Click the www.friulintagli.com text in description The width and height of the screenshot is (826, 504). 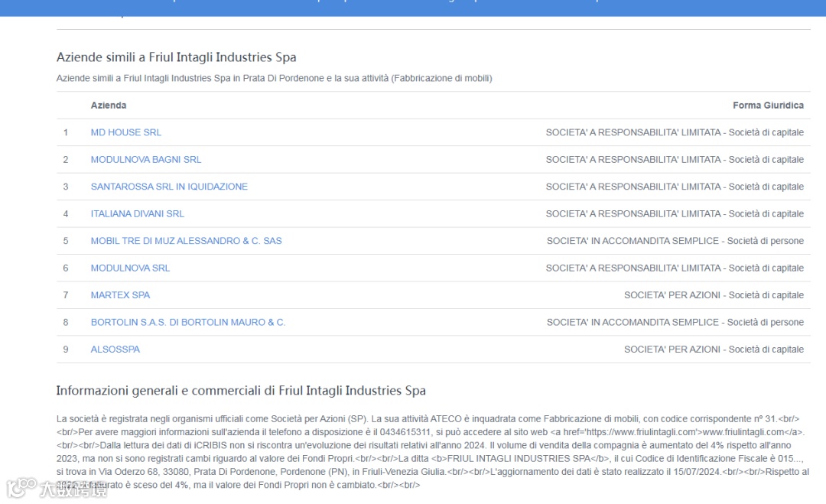click(743, 432)
